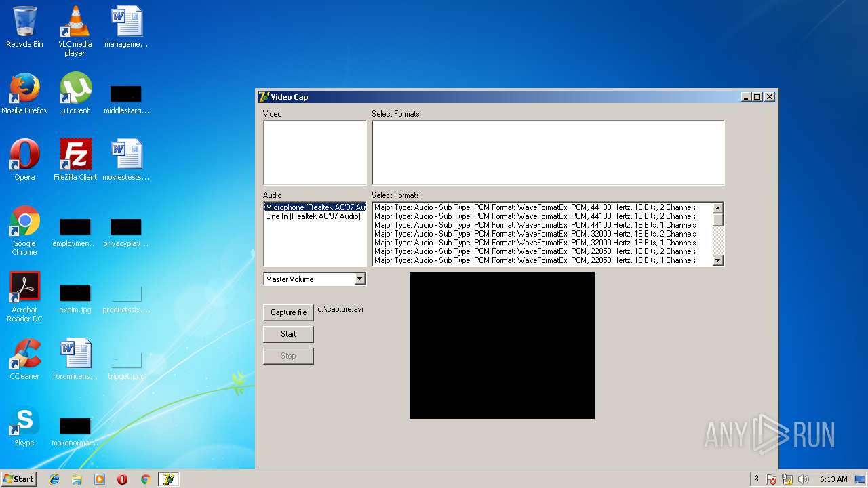The image size is (868, 488).
Task: Select the privacyplay file icon
Action: [126, 232]
